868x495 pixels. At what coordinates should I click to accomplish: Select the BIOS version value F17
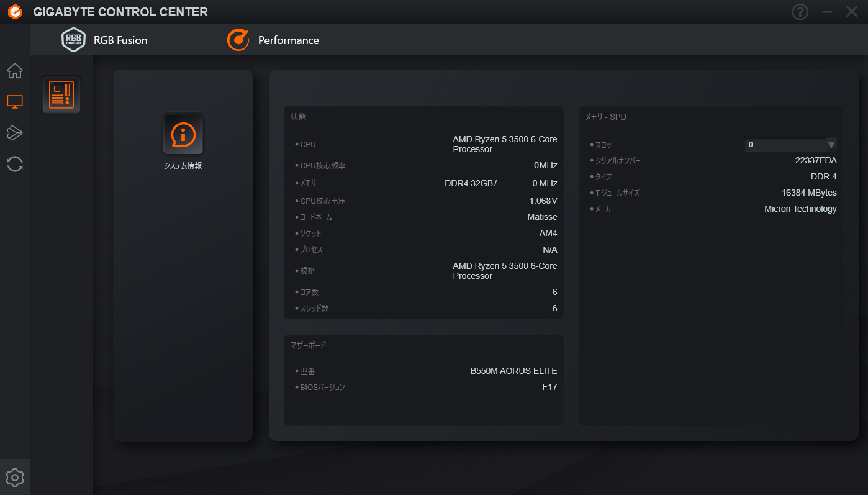(x=549, y=387)
